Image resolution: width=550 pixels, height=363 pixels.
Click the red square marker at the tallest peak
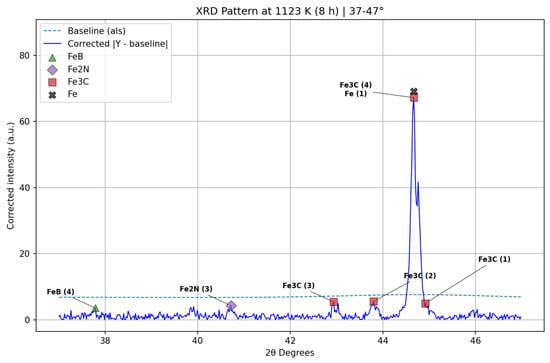[x=414, y=98]
